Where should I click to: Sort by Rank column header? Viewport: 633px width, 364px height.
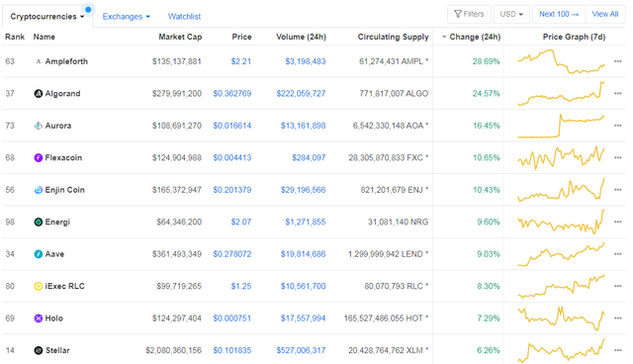(x=15, y=37)
